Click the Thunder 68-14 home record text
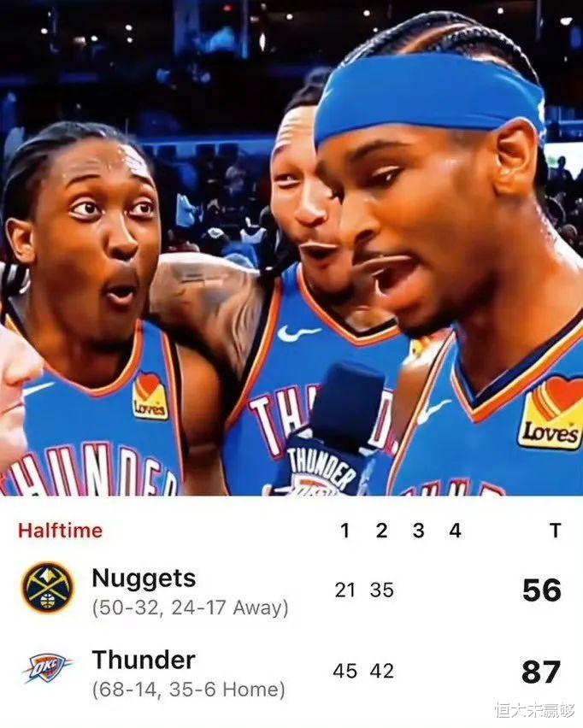The image size is (583, 728). [x=189, y=690]
